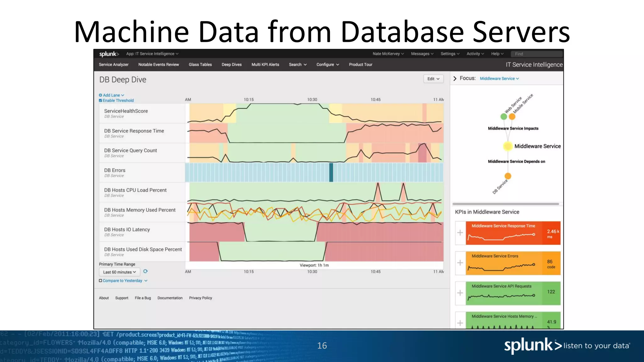The width and height of the screenshot is (644, 362).
Task: Click the Splunk logo in the header
Action: (x=109, y=54)
